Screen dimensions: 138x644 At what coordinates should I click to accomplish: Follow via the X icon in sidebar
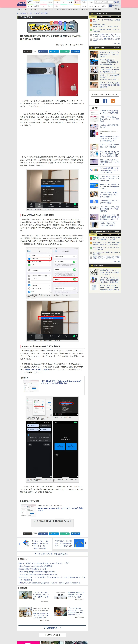pyautogui.click(x=97, y=101)
